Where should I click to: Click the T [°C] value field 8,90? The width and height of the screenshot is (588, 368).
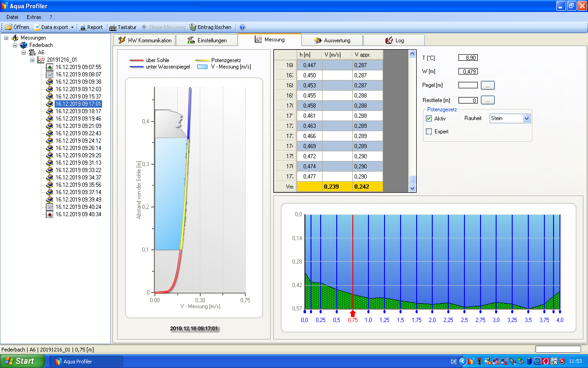point(468,57)
